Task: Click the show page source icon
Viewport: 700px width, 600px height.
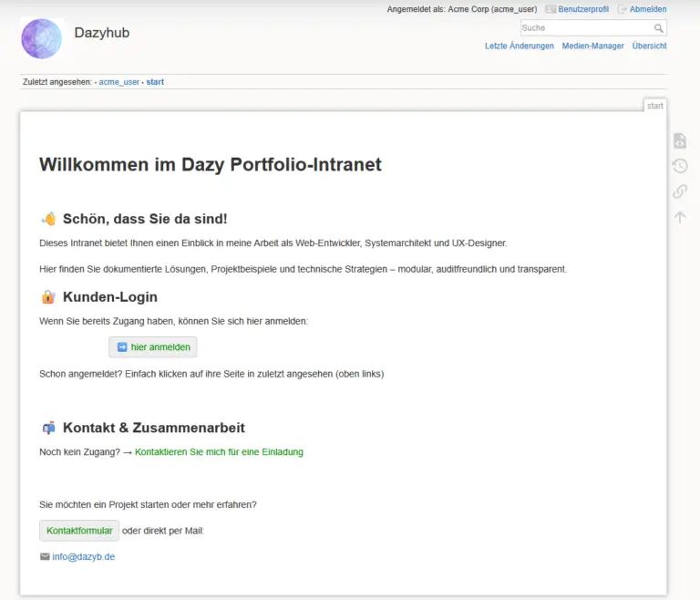Action: click(680, 140)
